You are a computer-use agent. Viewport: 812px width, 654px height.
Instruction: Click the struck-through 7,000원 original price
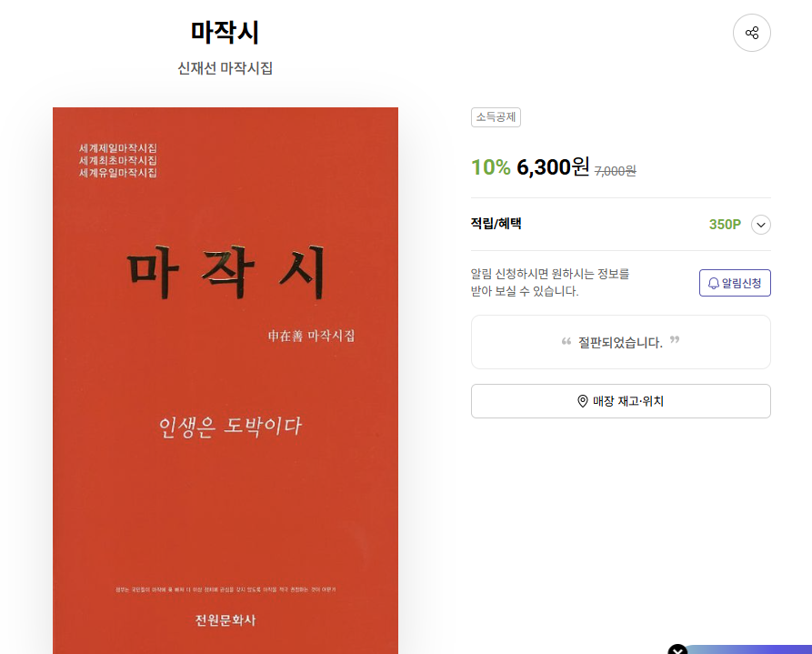coord(616,170)
